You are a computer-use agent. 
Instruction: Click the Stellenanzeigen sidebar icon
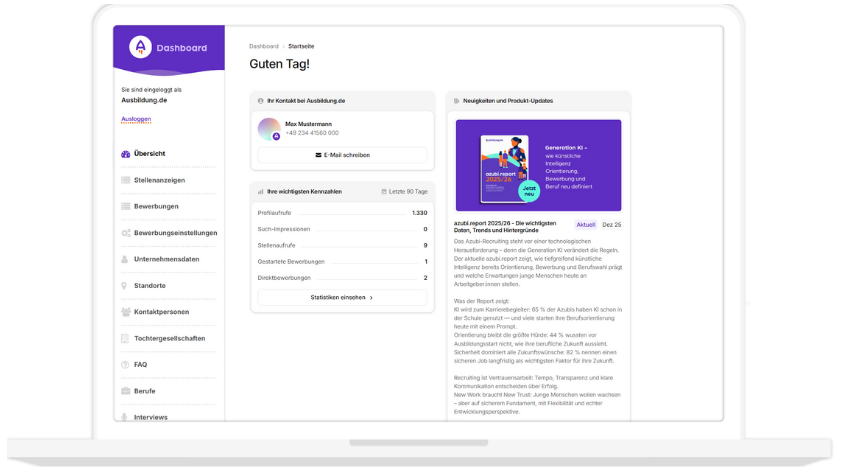tap(125, 180)
